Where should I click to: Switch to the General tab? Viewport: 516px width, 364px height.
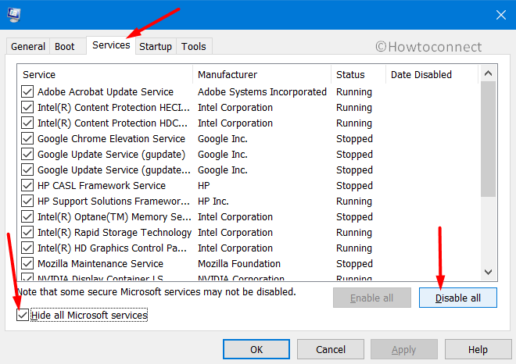coord(28,46)
